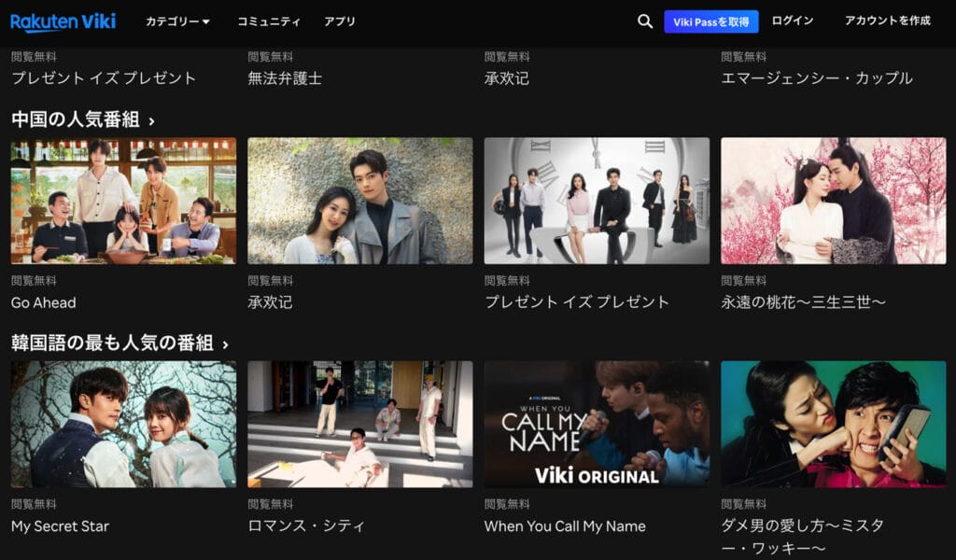956x560 pixels.
Task: Click the chevron next to 中国の人気番組
Action: click(x=152, y=120)
